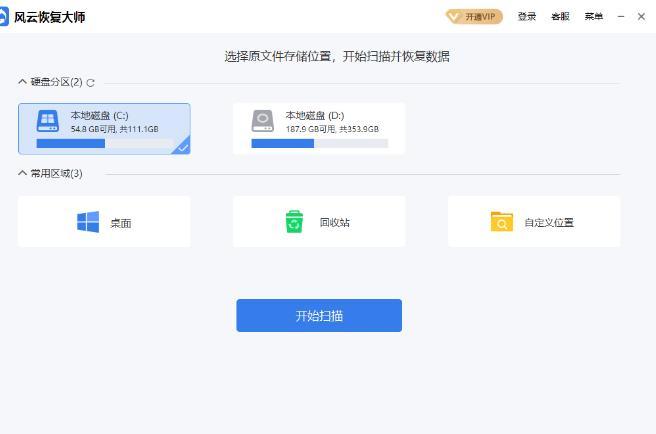Collapse the 常用区域(3) section

[x=23, y=173]
